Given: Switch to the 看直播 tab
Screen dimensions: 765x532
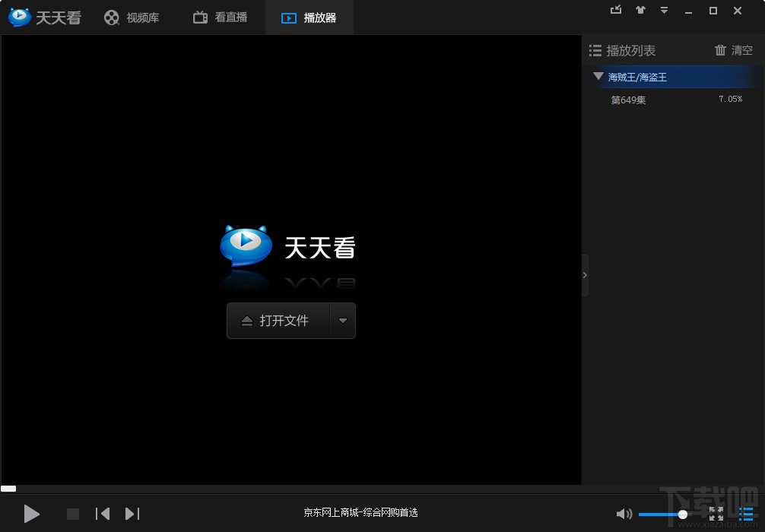Looking at the screenshot, I should (221, 17).
